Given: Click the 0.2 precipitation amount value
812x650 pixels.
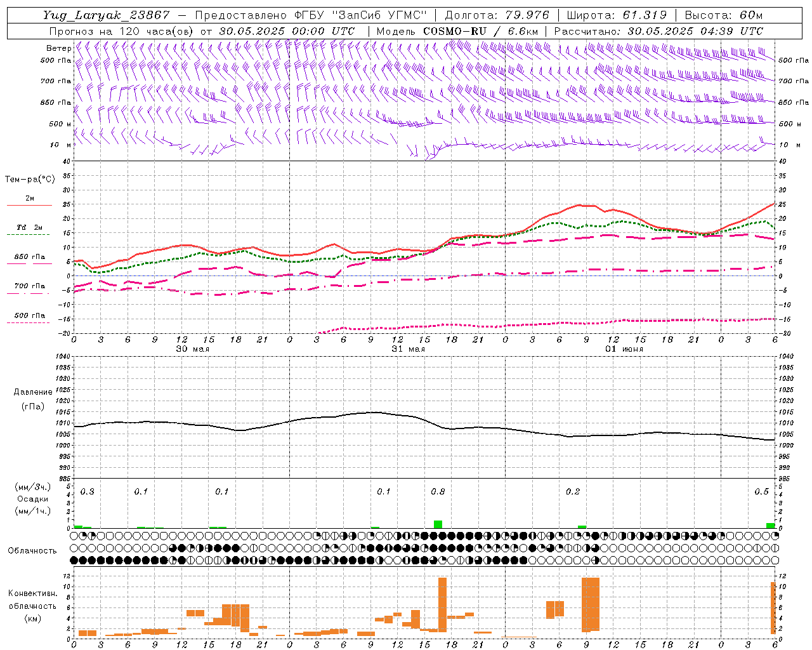Looking at the screenshot, I should tap(573, 492).
